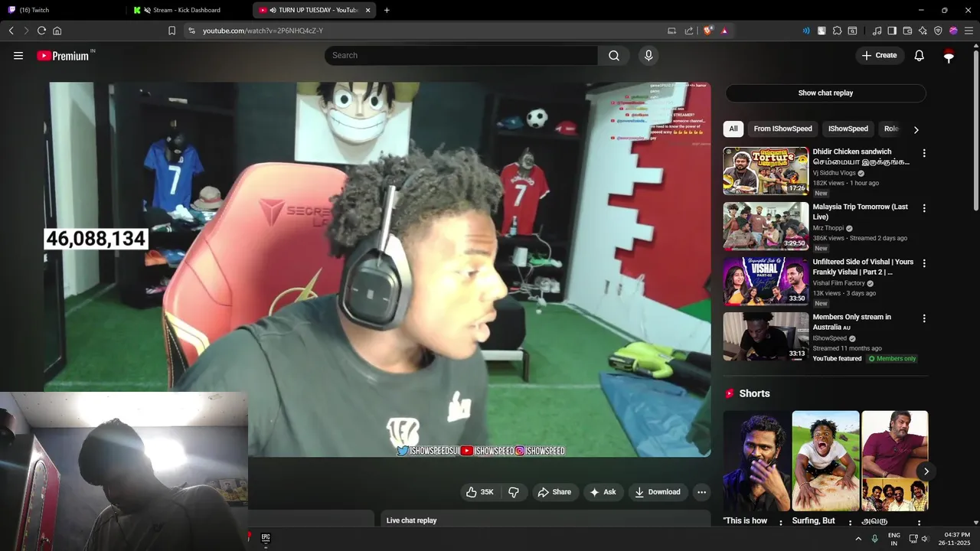Screen dimensions: 980x551
Task: Open the Create menu
Action: tap(880, 55)
